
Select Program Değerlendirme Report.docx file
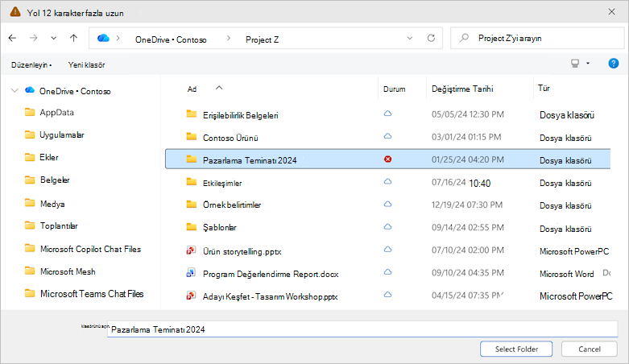[271, 274]
